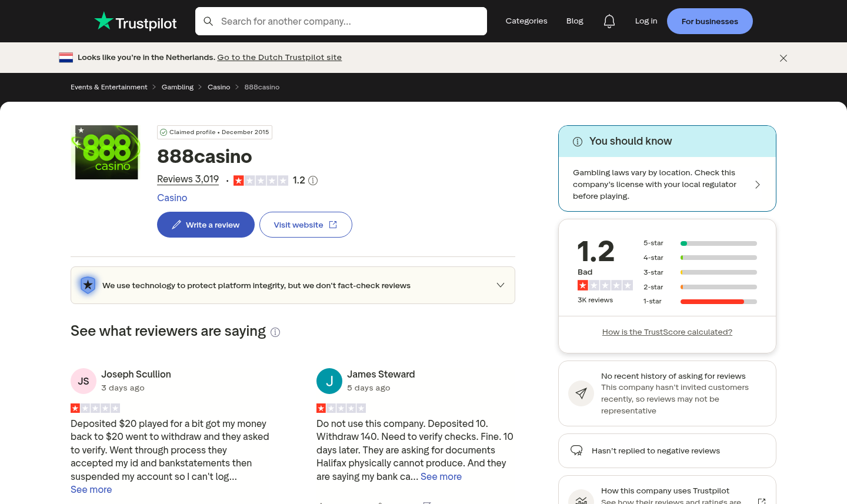Click James Steward's one-star rating
The image size is (847, 504).
[x=341, y=408]
